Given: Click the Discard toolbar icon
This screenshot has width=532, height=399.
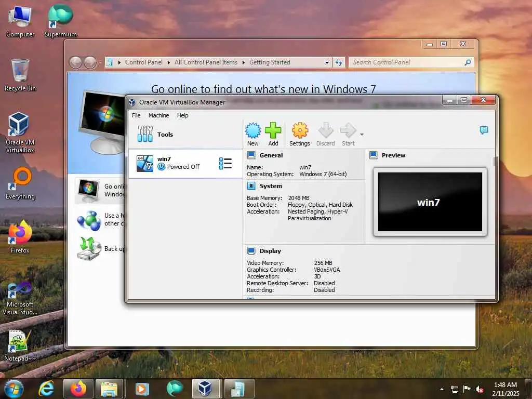Looking at the screenshot, I should tap(326, 130).
